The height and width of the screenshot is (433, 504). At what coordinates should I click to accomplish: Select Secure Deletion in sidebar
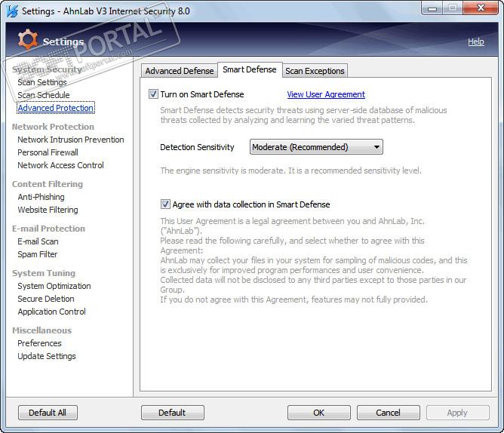46,299
